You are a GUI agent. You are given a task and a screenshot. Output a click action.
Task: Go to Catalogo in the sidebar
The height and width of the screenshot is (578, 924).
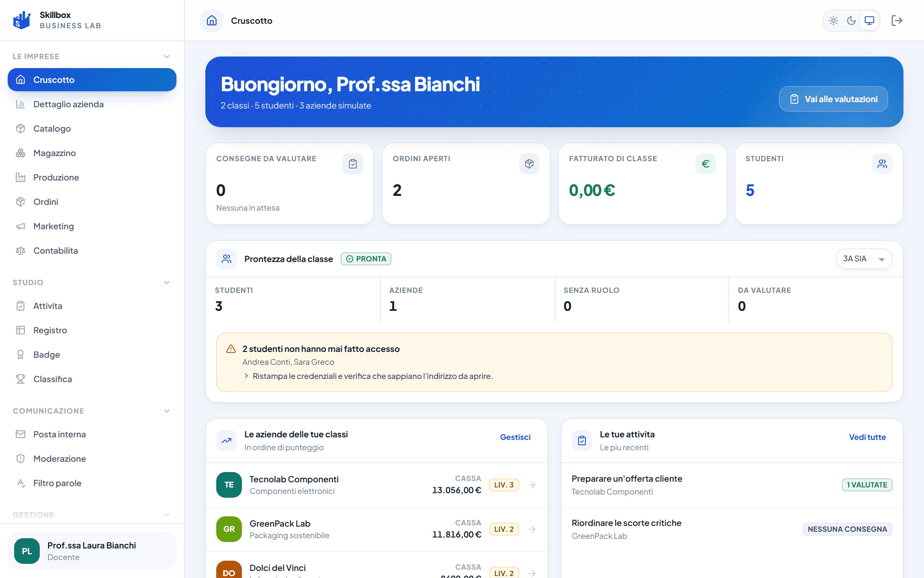tap(92, 128)
